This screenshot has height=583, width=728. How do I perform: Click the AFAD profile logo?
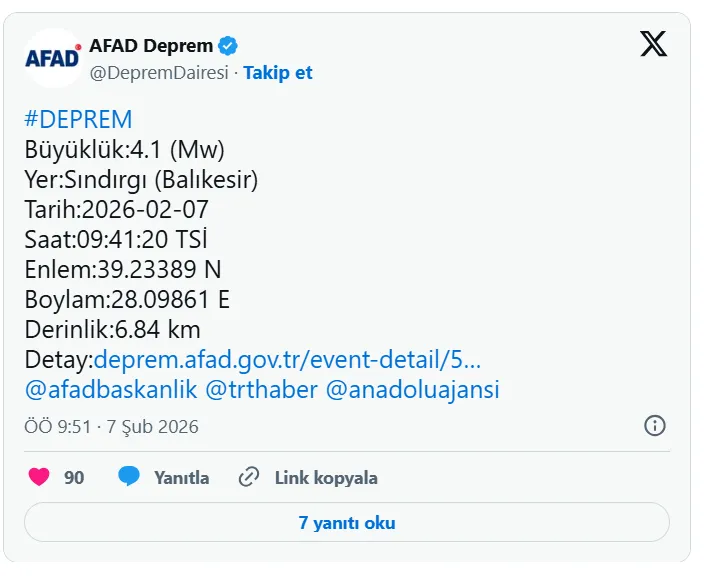point(52,57)
